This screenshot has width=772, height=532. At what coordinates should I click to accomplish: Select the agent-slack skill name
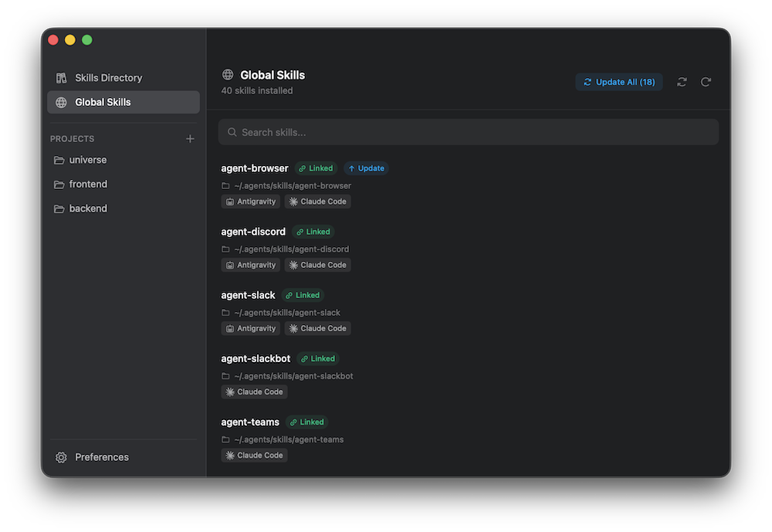tap(248, 296)
